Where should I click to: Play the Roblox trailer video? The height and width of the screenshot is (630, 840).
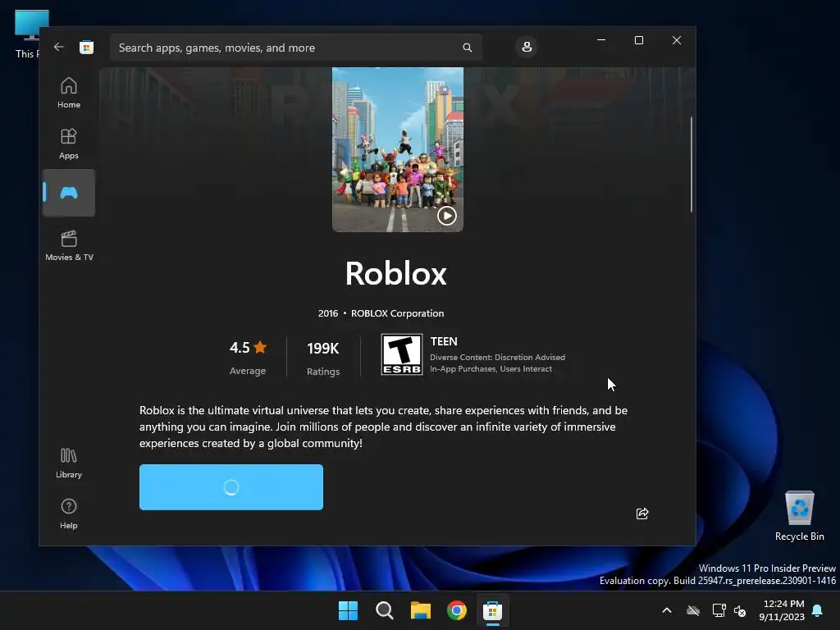tap(447, 216)
